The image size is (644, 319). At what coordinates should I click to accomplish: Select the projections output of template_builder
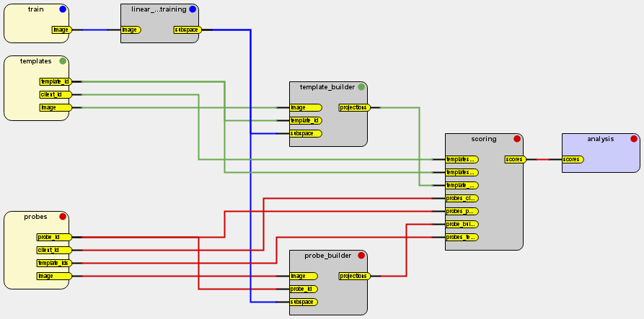click(x=354, y=108)
